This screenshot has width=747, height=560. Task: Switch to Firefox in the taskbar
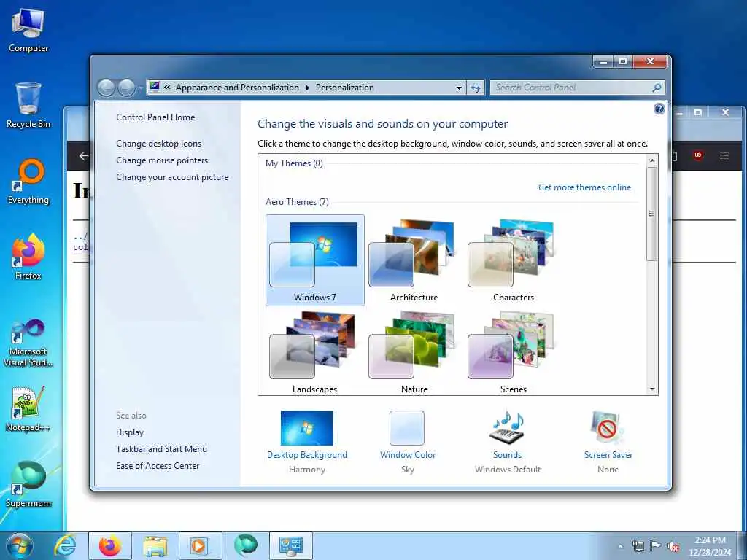click(110, 545)
